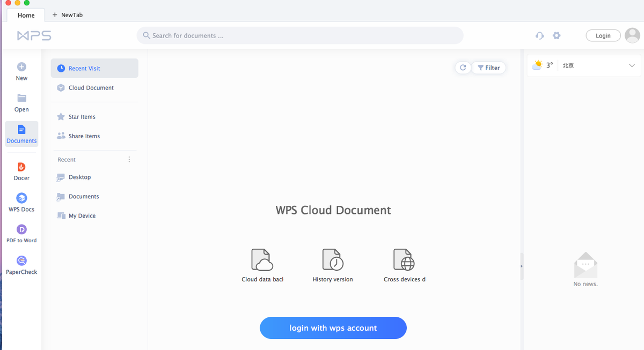
Task: Click the weather sun cloud icon
Action: coord(537,65)
